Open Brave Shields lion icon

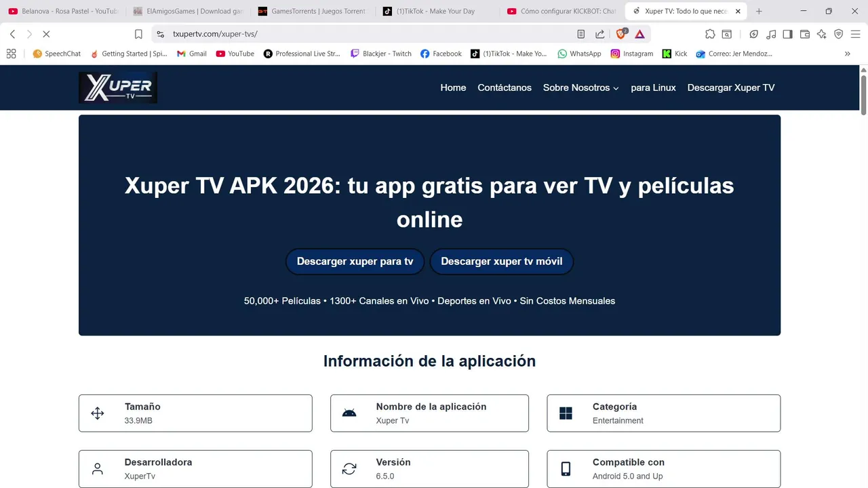point(621,34)
